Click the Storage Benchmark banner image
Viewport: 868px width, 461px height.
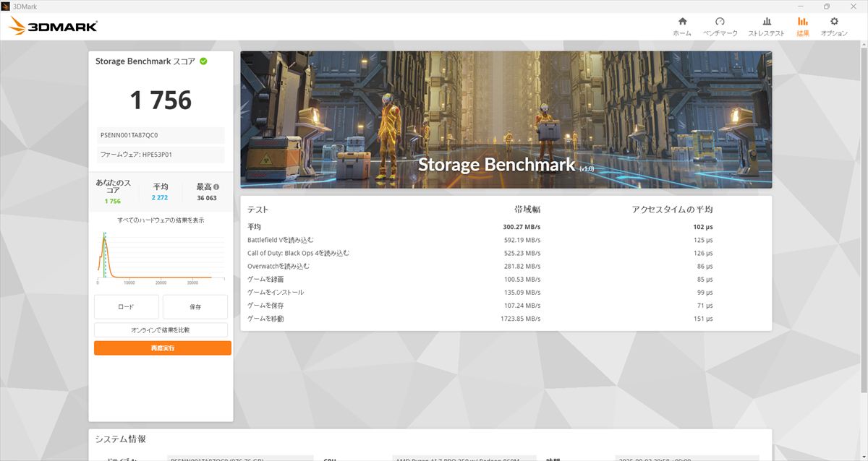pyautogui.click(x=506, y=119)
